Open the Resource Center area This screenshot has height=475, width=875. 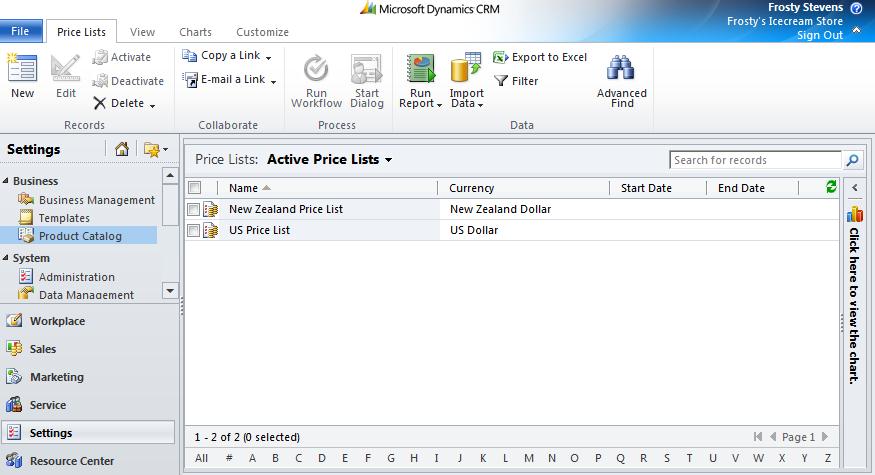88,460
